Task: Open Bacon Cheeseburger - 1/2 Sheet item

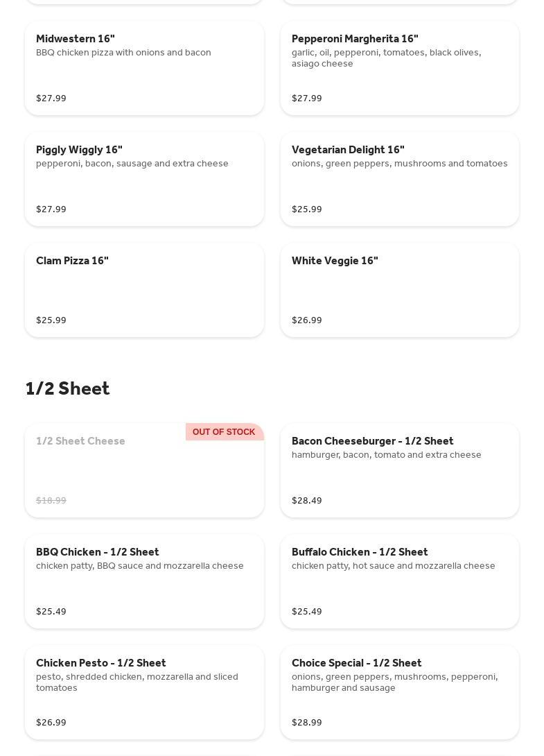Action: (399, 471)
